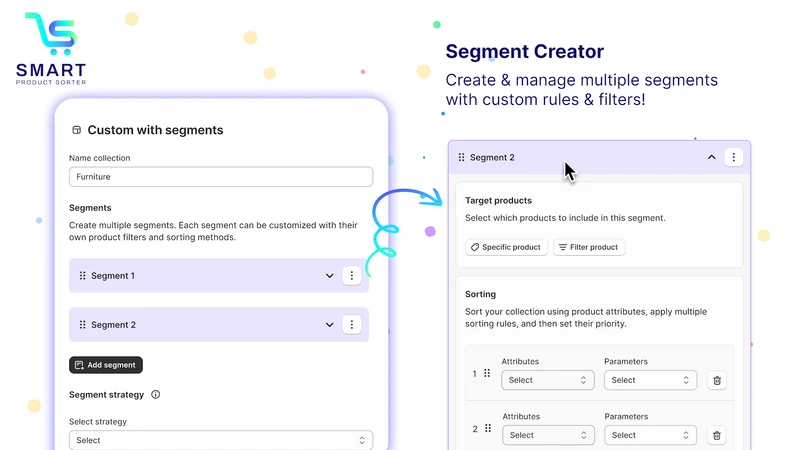Screen dimensions: 800x450
Task: Delete sorting rule 1
Action: pyautogui.click(x=717, y=380)
